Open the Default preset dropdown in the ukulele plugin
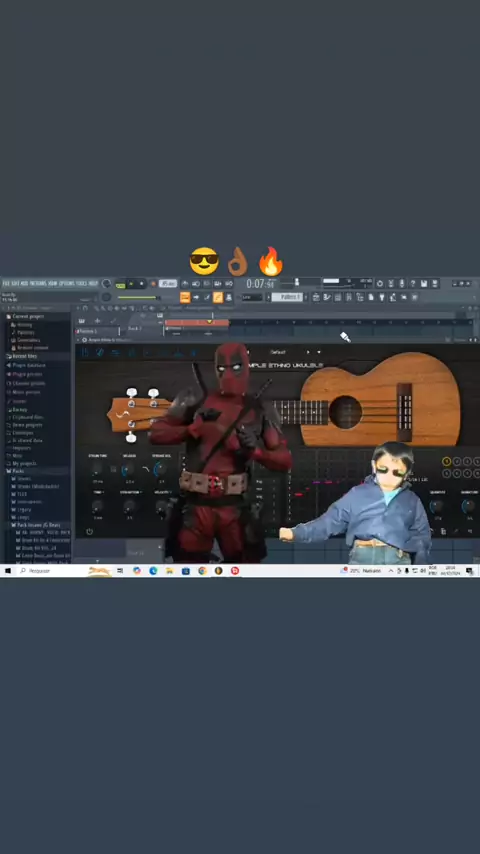Image resolution: width=480 pixels, height=854 pixels. point(278,352)
